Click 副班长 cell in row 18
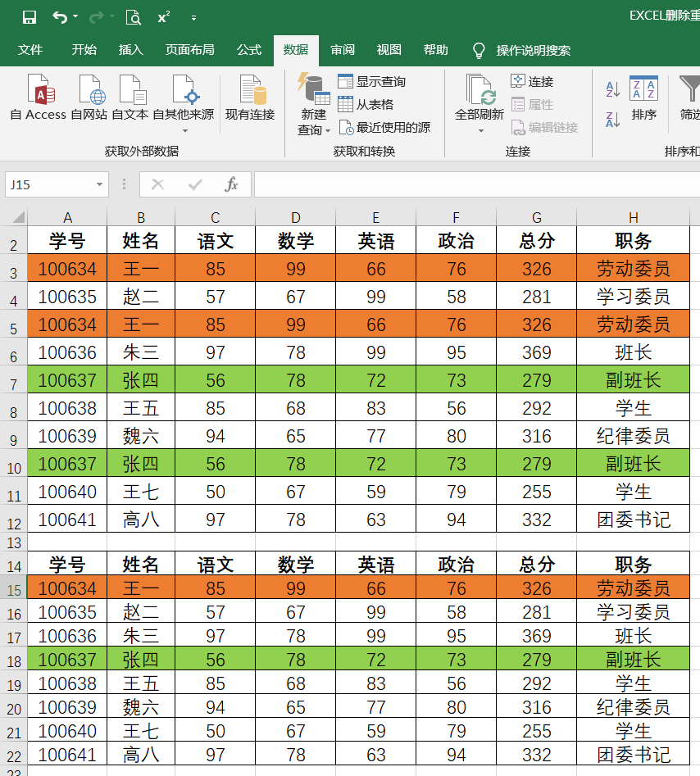Image resolution: width=700 pixels, height=776 pixels. tap(633, 659)
